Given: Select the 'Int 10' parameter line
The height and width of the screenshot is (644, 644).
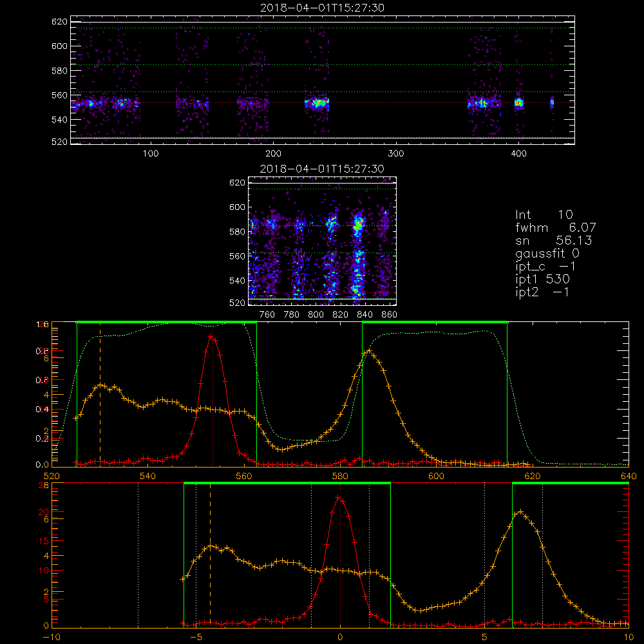Looking at the screenshot, I should (544, 214).
